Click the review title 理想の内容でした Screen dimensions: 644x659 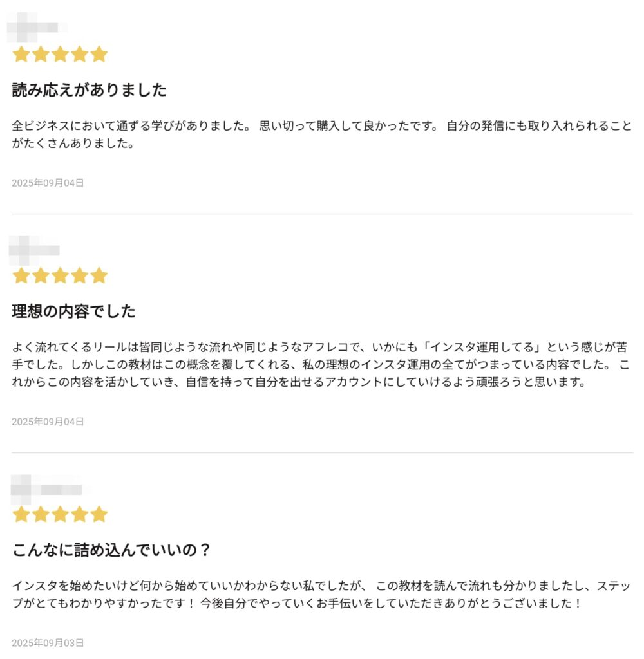pyautogui.click(x=73, y=311)
